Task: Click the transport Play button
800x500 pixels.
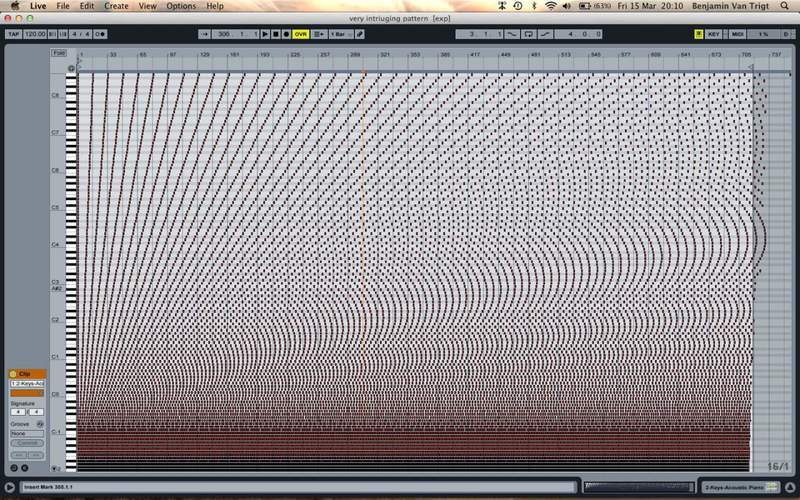Action: (265, 34)
